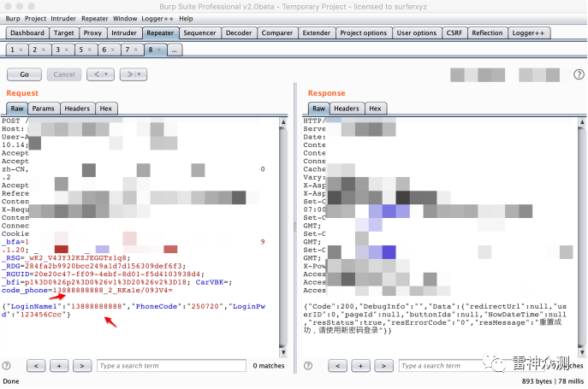Click previous match button in request search
This screenshot has width=588, height=389.
[x=36, y=366]
